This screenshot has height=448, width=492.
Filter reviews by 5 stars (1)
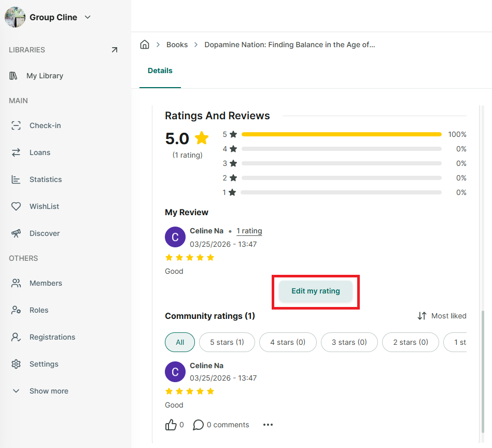pyautogui.click(x=227, y=342)
